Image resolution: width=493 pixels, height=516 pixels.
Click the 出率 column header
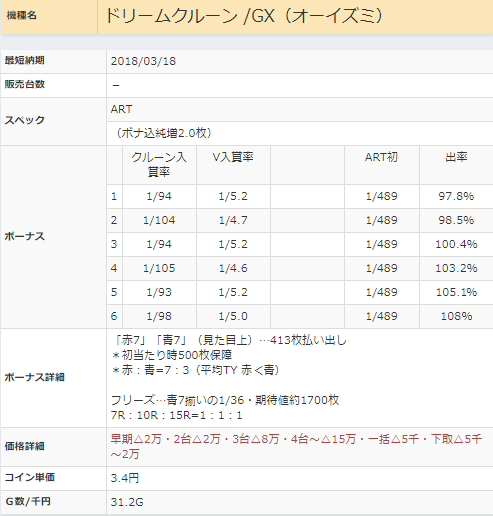pyautogui.click(x=456, y=157)
